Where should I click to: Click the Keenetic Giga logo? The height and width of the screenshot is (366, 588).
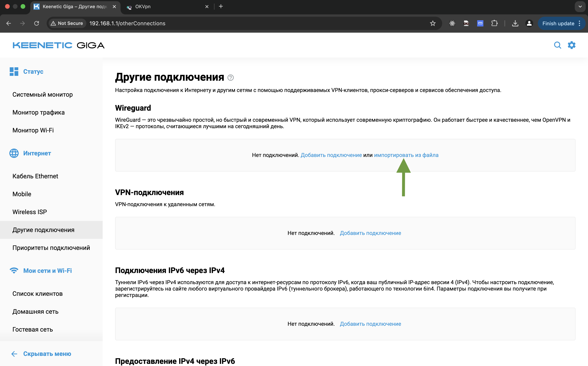click(58, 45)
